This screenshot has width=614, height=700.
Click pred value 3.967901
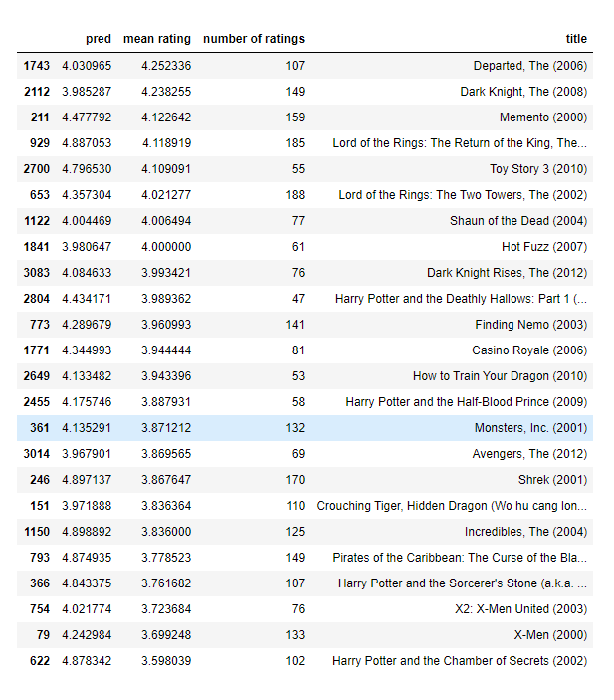click(87, 454)
